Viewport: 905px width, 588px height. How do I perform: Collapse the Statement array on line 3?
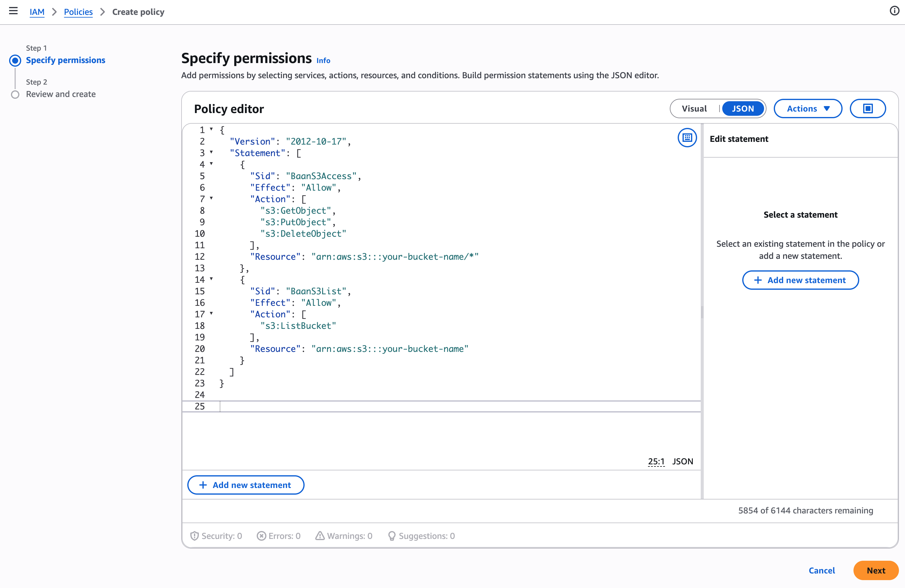click(x=212, y=152)
